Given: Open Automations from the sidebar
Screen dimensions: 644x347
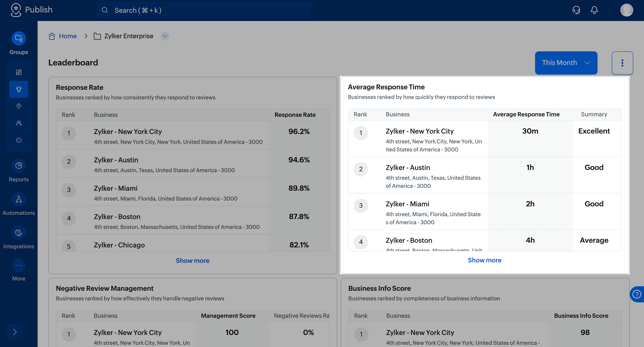Looking at the screenshot, I should 19,200.
